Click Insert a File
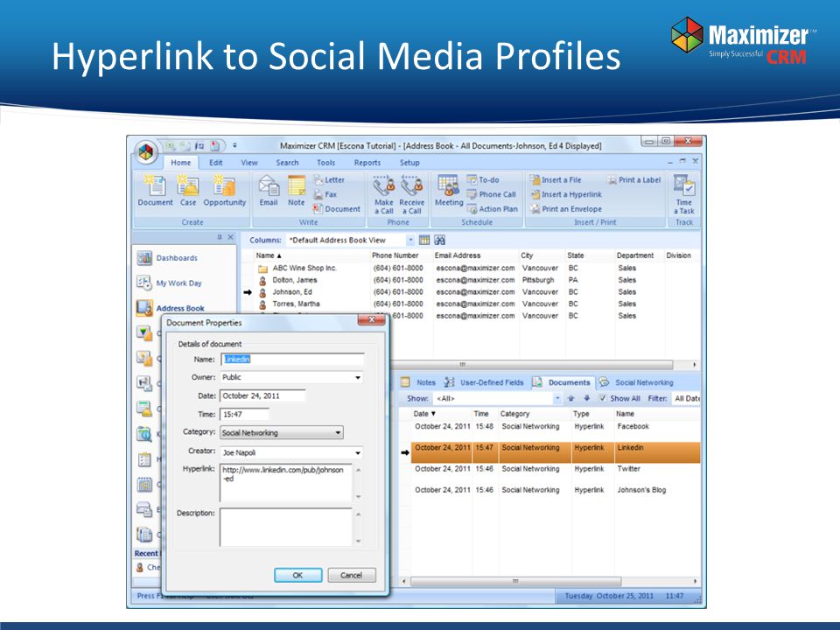The height and width of the screenshot is (630, 840). click(556, 180)
